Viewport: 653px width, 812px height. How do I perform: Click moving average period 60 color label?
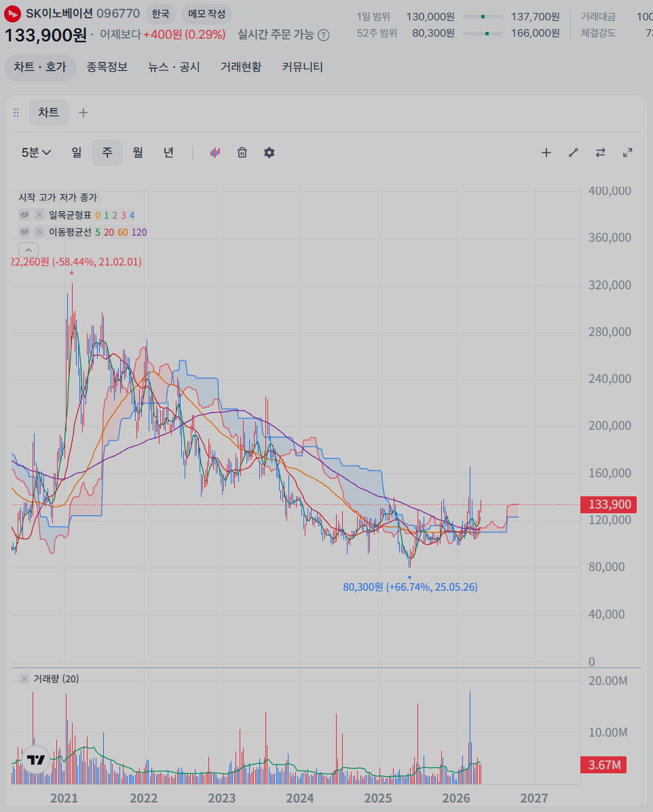point(123,232)
